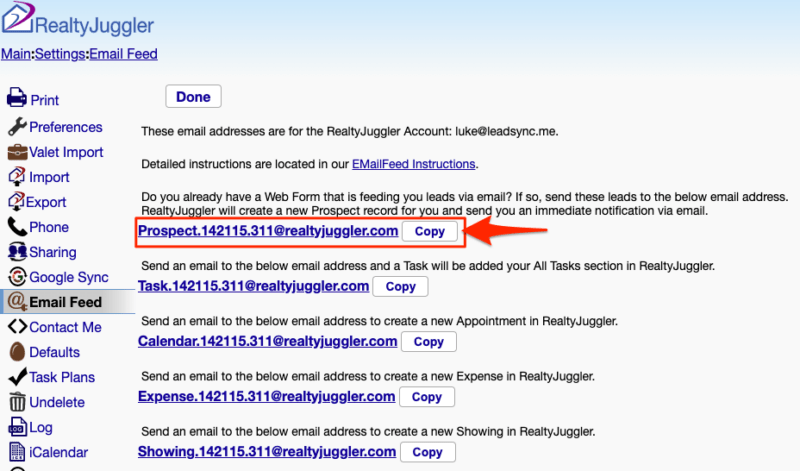Copy the Task email address
The width and height of the screenshot is (800, 471).
click(x=401, y=286)
